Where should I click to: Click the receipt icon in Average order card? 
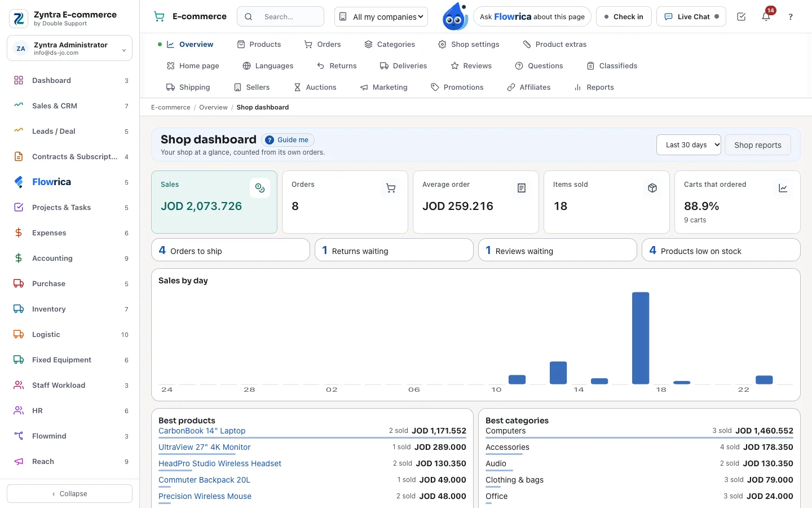coord(522,188)
